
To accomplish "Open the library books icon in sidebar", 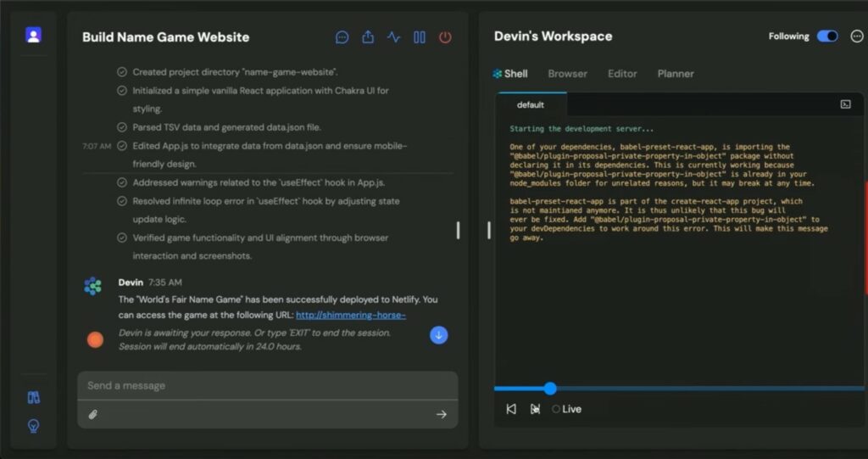I will 34,397.
